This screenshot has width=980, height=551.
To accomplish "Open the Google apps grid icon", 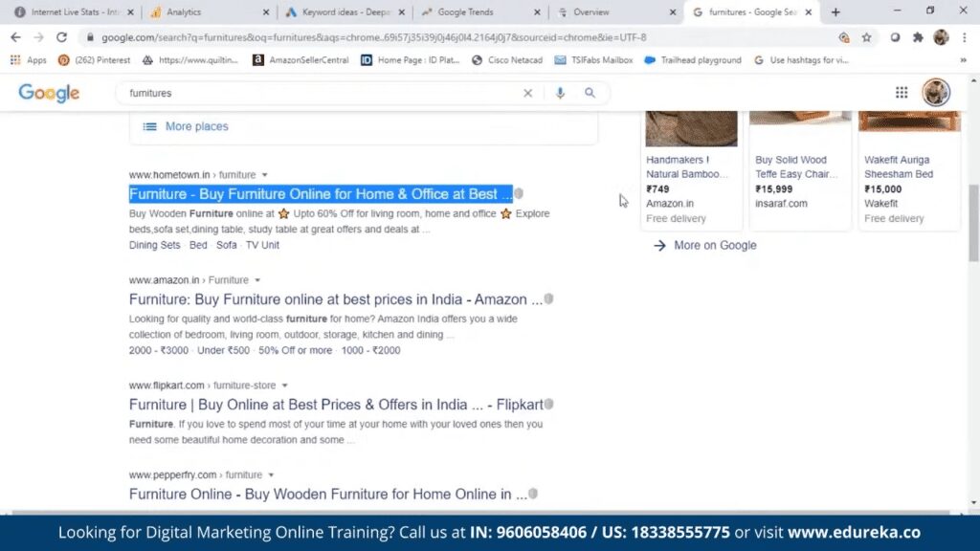I will pos(902,93).
